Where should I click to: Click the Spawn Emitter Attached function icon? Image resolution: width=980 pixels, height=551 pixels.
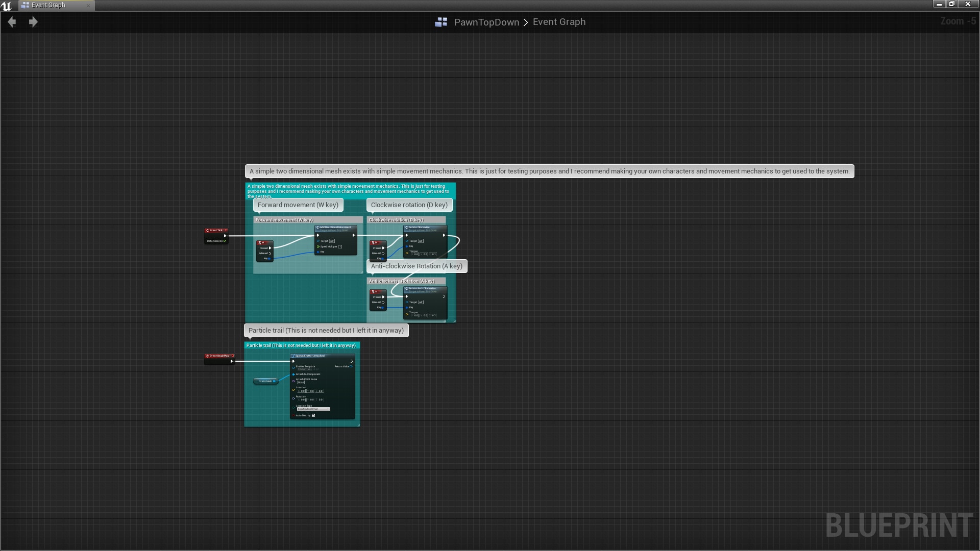pos(293,356)
